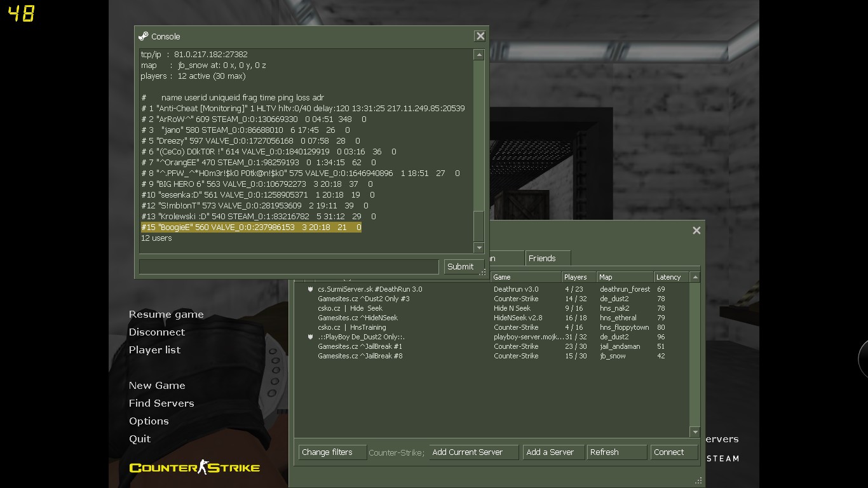Click the "Anti-Cheat [Monitoring]" console line
The width and height of the screenshot is (868, 488).
point(303,109)
